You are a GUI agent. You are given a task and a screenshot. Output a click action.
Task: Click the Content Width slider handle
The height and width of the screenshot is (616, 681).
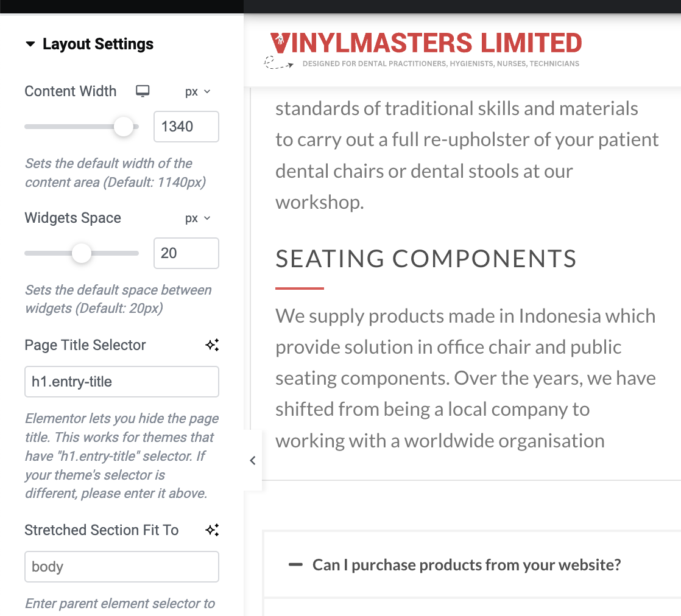click(x=124, y=127)
